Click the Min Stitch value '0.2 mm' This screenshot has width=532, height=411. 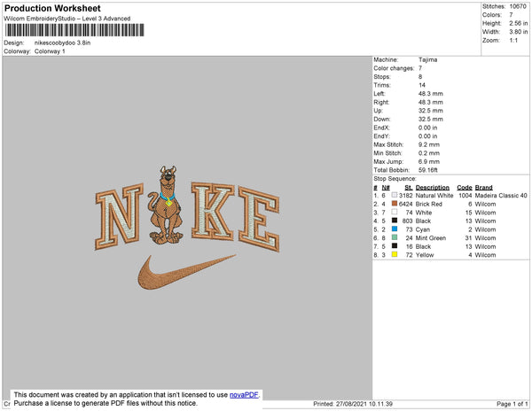429,153
